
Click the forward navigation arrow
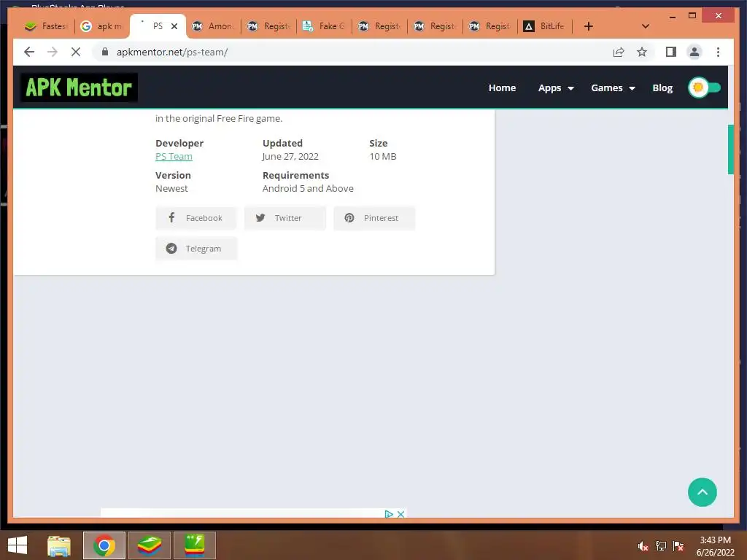(53, 52)
